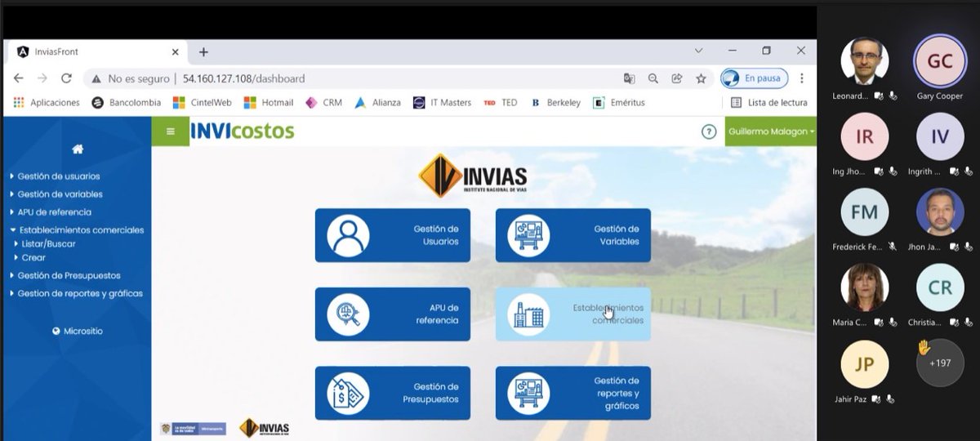The height and width of the screenshot is (441, 980).
Task: Open Guillermo Malagon user dropdown
Action: [770, 131]
